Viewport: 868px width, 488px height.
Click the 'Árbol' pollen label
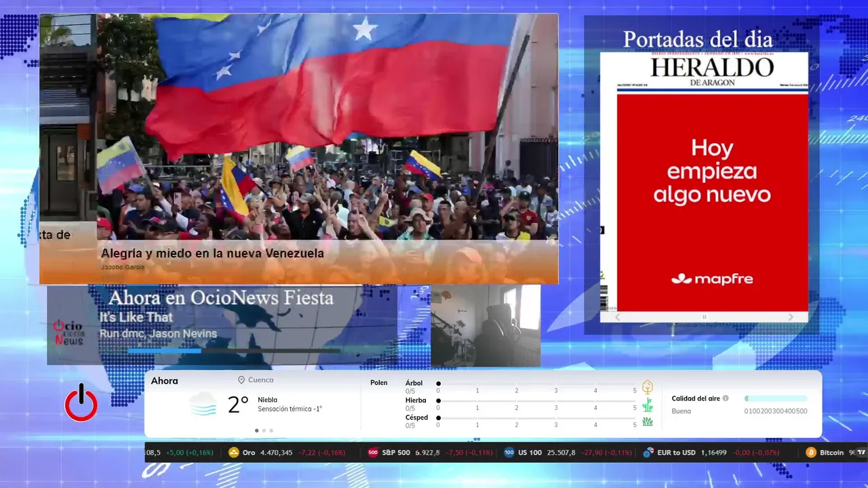point(414,383)
